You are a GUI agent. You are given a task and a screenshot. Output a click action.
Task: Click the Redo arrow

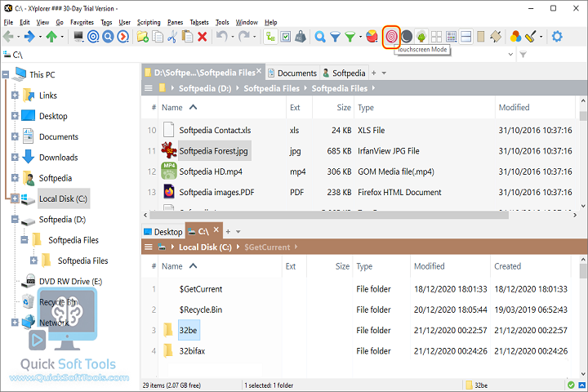244,37
